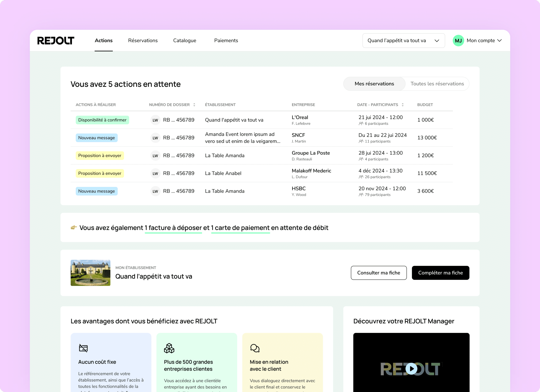The image size is (540, 392).
Task: Click budget value 1 200€
Action: [x=425, y=155]
